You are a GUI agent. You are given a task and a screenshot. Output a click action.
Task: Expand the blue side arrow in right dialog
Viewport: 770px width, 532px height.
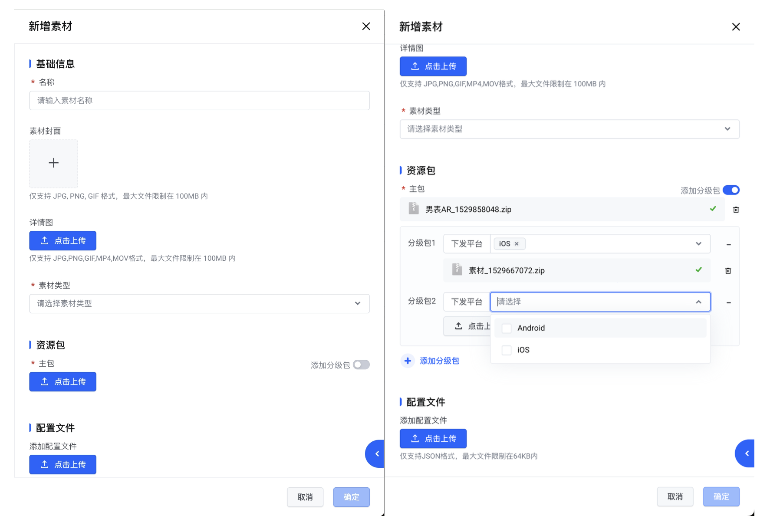pyautogui.click(x=746, y=453)
